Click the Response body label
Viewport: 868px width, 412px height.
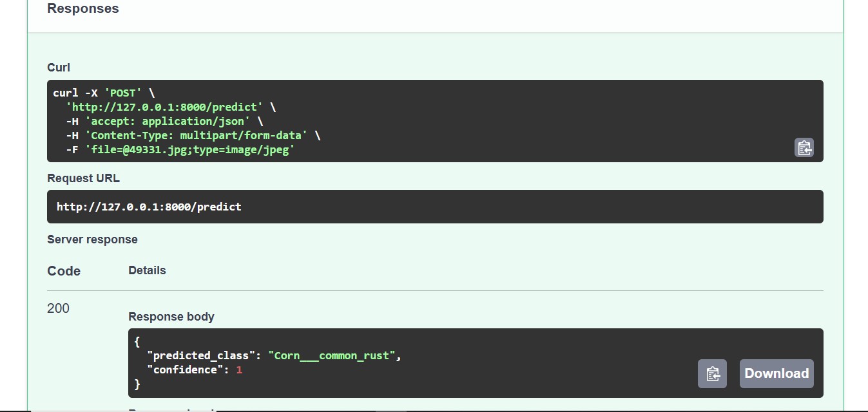point(171,317)
